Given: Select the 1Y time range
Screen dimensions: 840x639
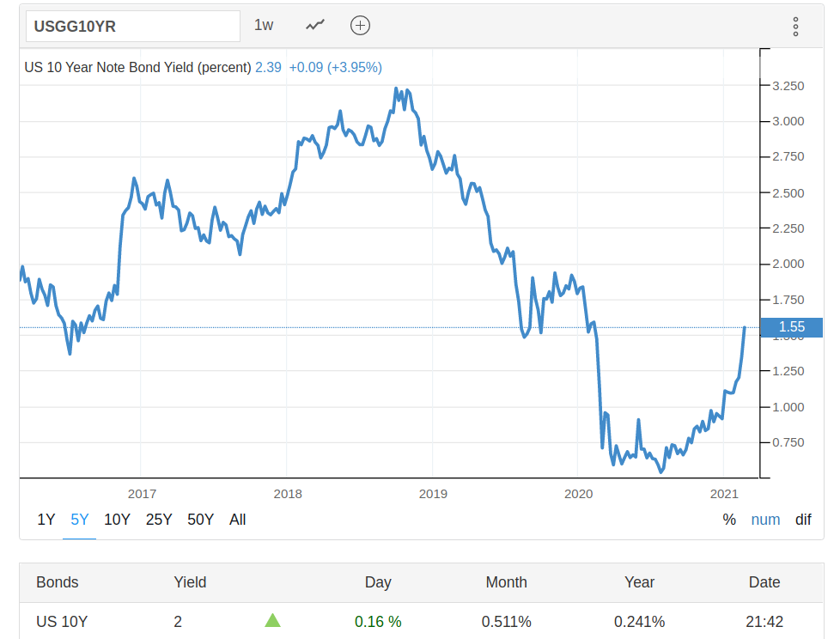Looking at the screenshot, I should (x=46, y=519).
